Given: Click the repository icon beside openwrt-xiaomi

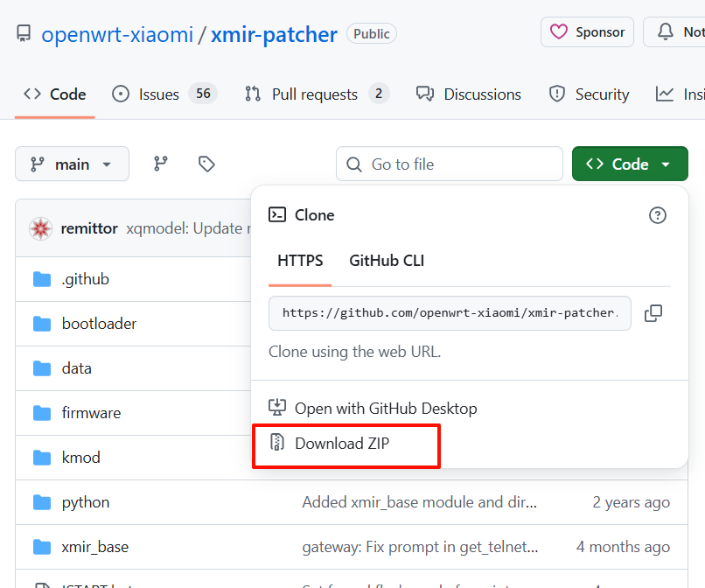Looking at the screenshot, I should coord(24,35).
